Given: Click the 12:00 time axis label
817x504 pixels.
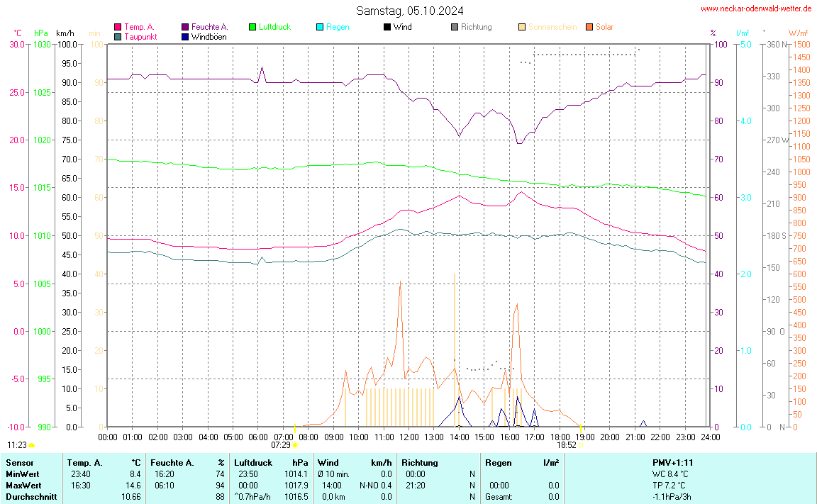Looking at the screenshot, I should 408,437.
